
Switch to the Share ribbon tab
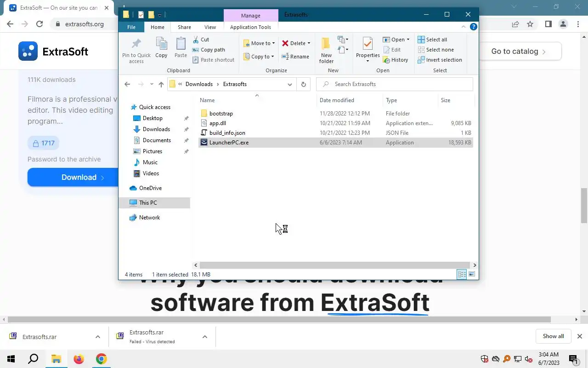tap(184, 27)
